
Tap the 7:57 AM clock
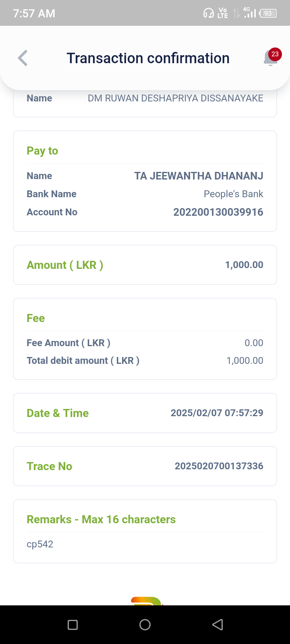tap(34, 13)
